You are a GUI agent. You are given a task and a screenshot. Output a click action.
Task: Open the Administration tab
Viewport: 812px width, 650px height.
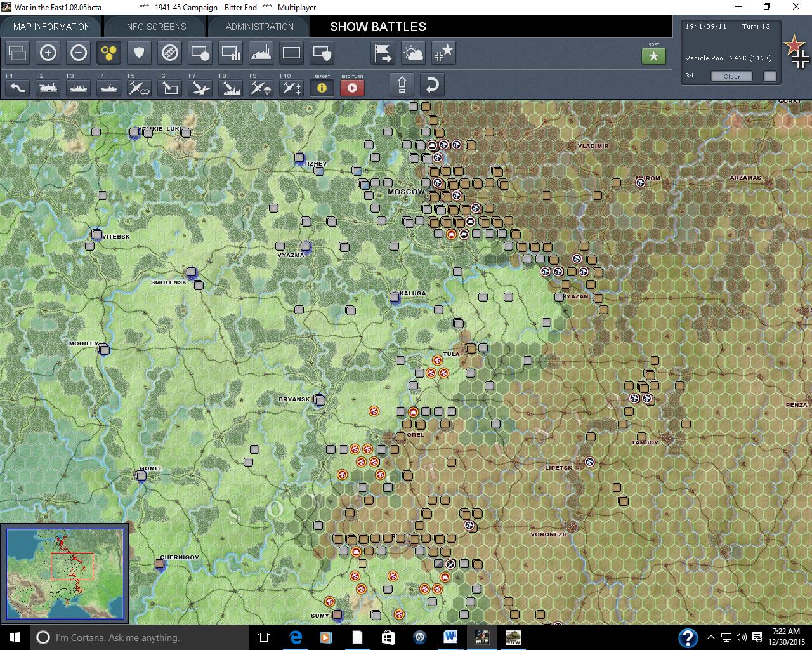click(259, 27)
